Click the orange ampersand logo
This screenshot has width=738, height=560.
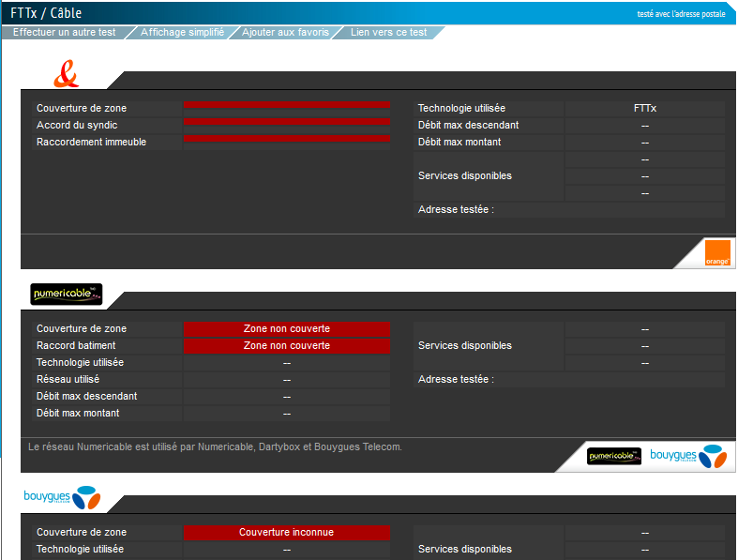[x=66, y=73]
